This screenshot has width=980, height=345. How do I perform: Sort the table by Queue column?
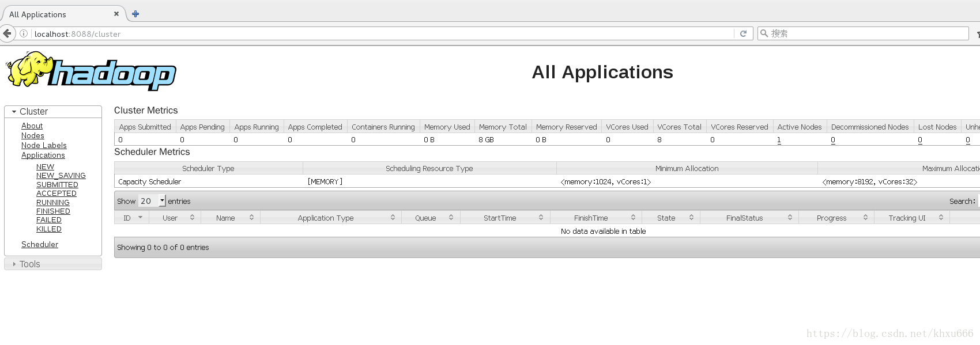(x=430, y=218)
